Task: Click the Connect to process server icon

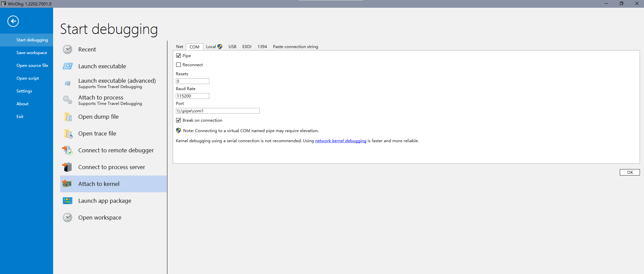Action: tap(67, 167)
